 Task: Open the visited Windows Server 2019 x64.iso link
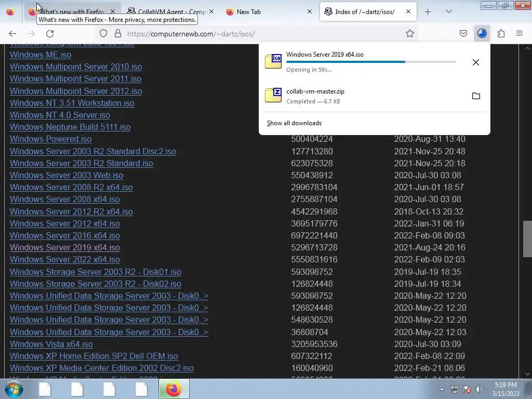(65, 247)
